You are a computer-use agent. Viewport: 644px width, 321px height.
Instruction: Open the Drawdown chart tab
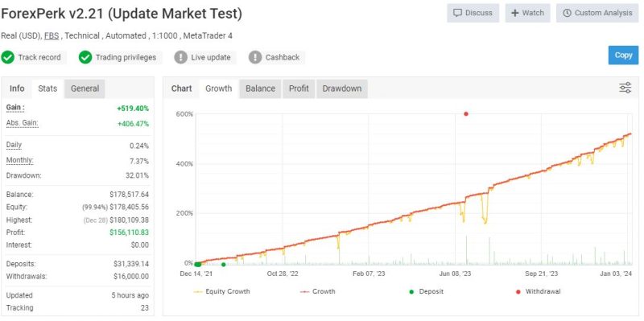pos(341,88)
